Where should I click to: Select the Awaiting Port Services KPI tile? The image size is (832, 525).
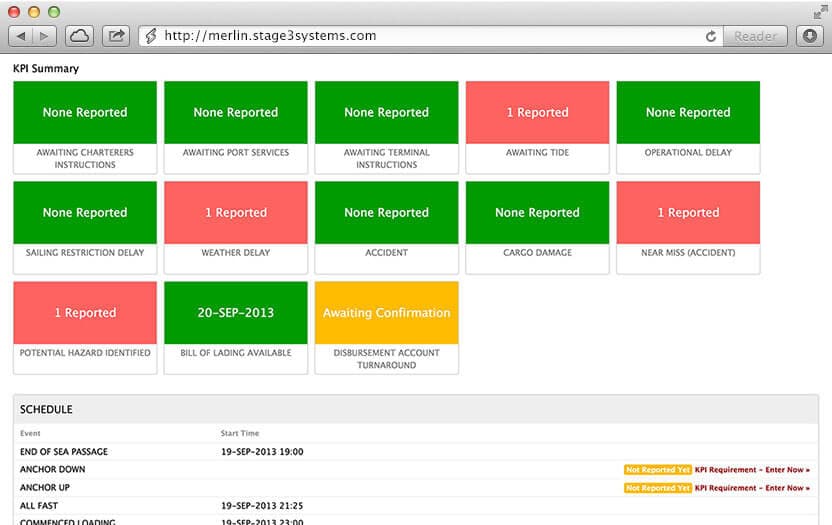click(x=236, y=127)
